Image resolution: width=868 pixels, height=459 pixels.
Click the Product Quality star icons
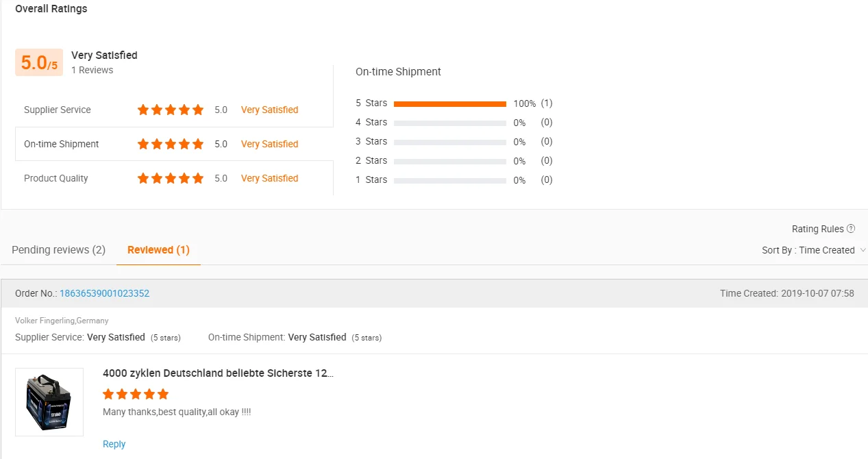click(x=171, y=178)
